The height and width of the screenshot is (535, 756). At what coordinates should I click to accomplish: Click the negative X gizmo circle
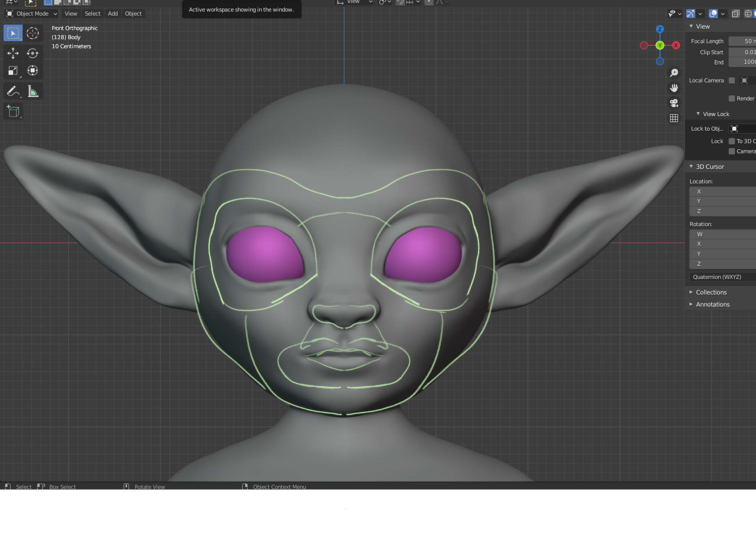click(644, 45)
